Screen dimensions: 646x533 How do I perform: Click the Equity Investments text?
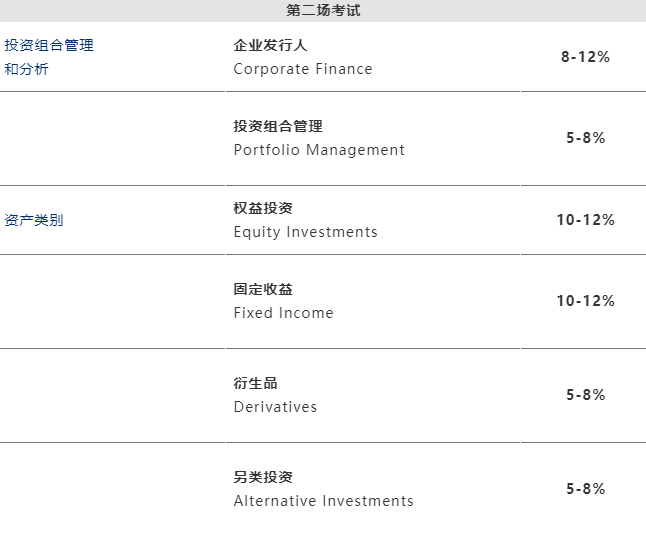[x=305, y=232]
